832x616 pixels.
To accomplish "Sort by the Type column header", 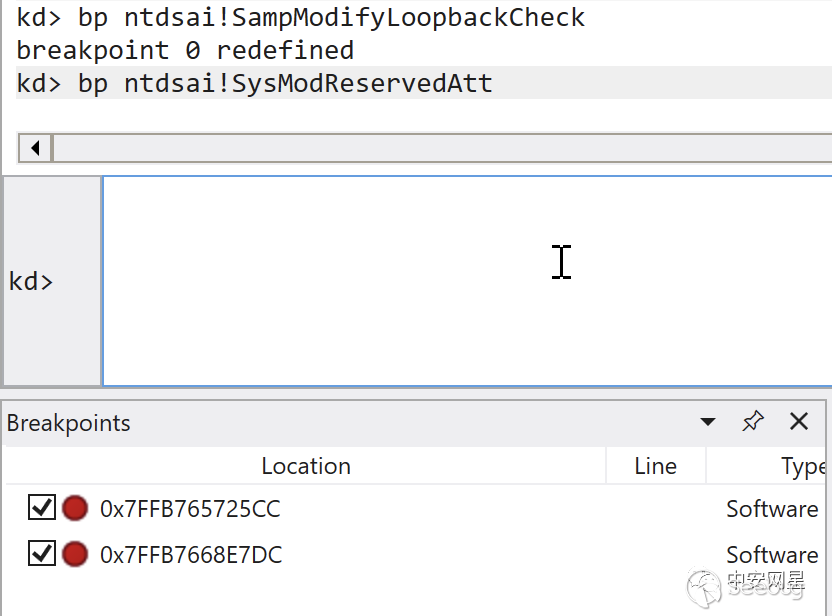I will click(x=767, y=466).
